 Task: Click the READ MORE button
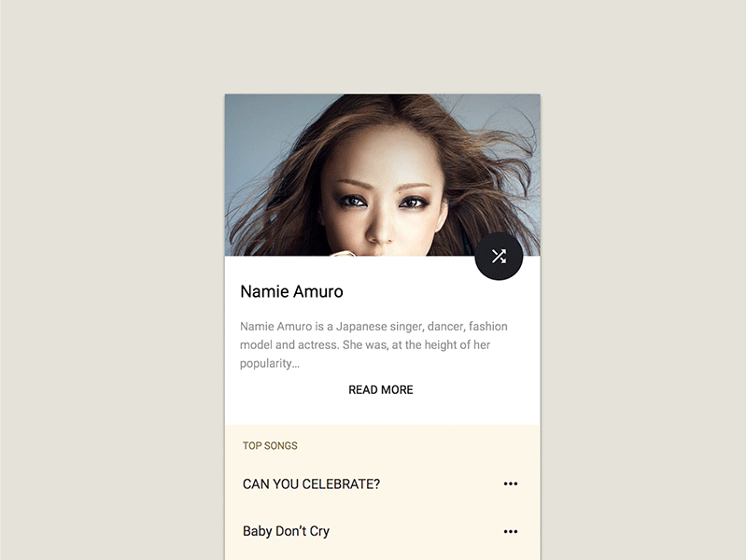[381, 390]
